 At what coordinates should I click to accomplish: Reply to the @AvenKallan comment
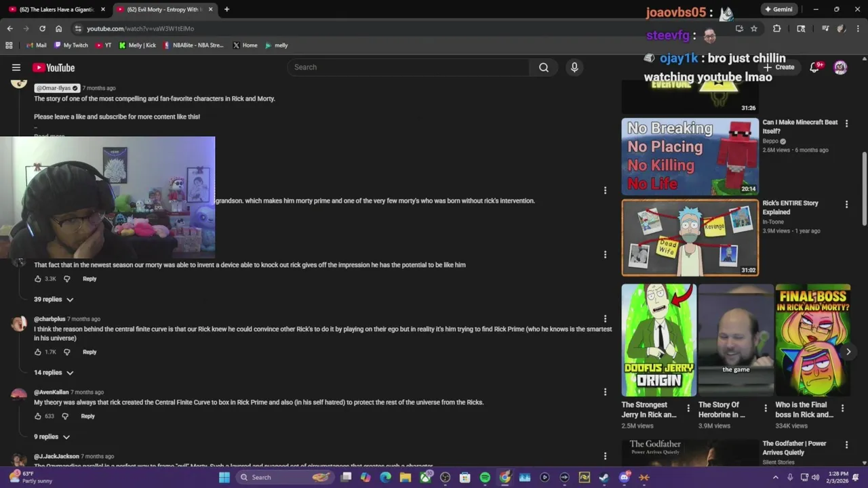point(88,416)
